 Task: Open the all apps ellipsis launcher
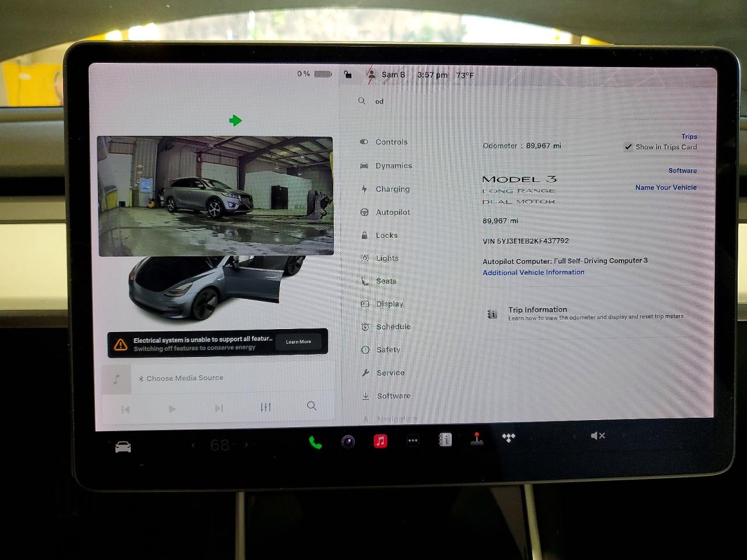point(413,440)
